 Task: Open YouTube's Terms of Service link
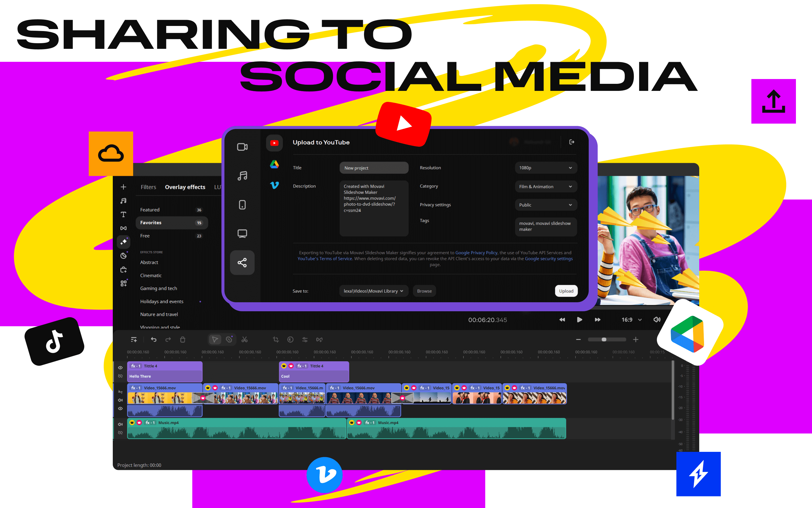click(325, 259)
